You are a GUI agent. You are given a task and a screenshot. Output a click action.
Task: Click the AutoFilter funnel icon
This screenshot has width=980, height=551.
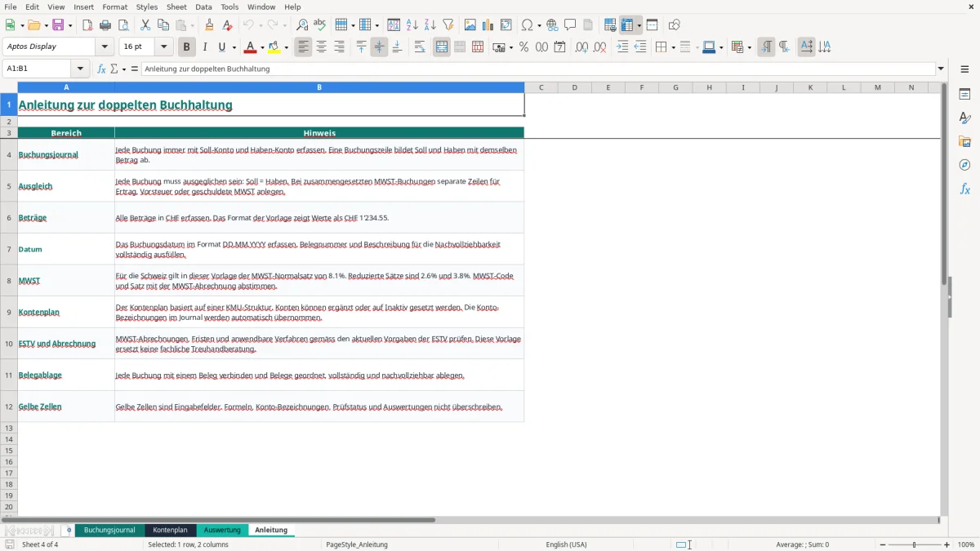pos(448,25)
